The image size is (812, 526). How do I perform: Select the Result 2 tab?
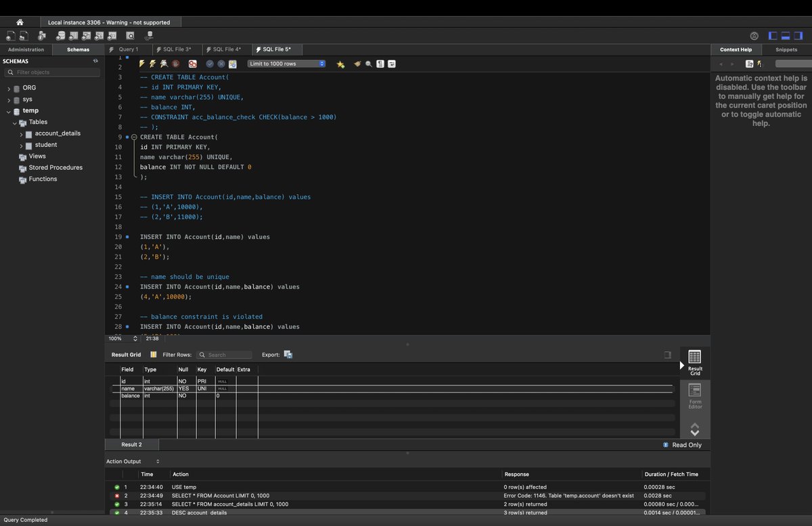click(x=131, y=445)
